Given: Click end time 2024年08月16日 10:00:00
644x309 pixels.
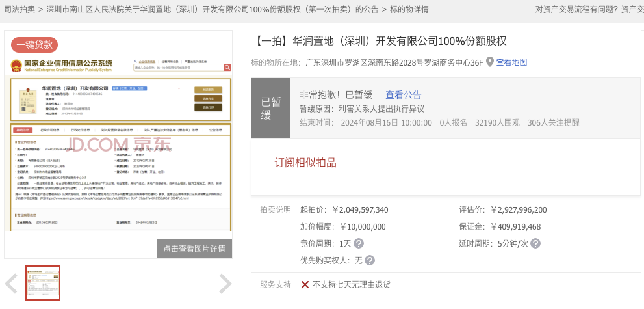Looking at the screenshot, I should (x=386, y=122).
